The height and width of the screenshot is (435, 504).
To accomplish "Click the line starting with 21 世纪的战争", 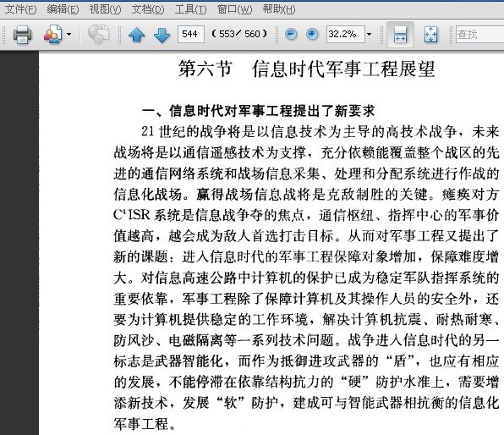I will click(320, 131).
